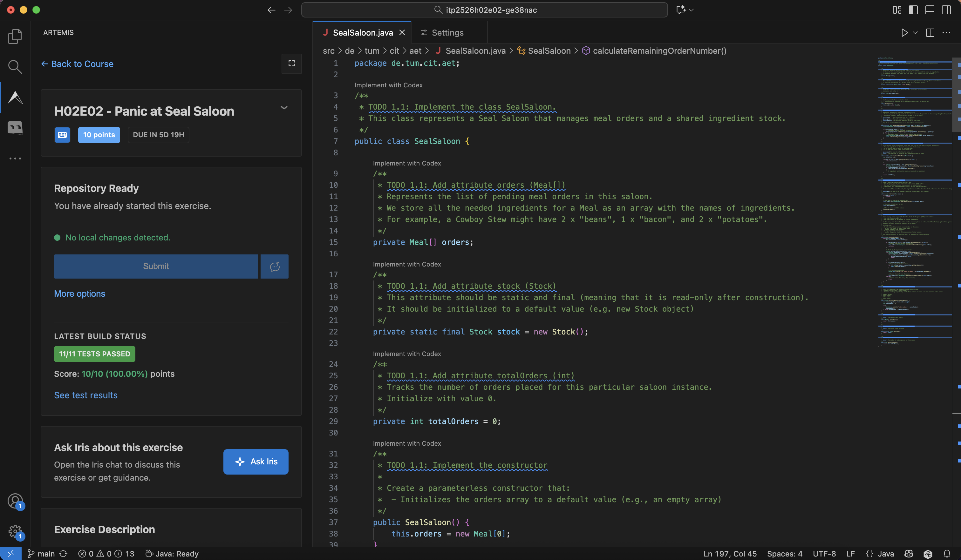Expand the H02E02 exercise header chevron
The height and width of the screenshot is (560, 961).
(x=284, y=108)
